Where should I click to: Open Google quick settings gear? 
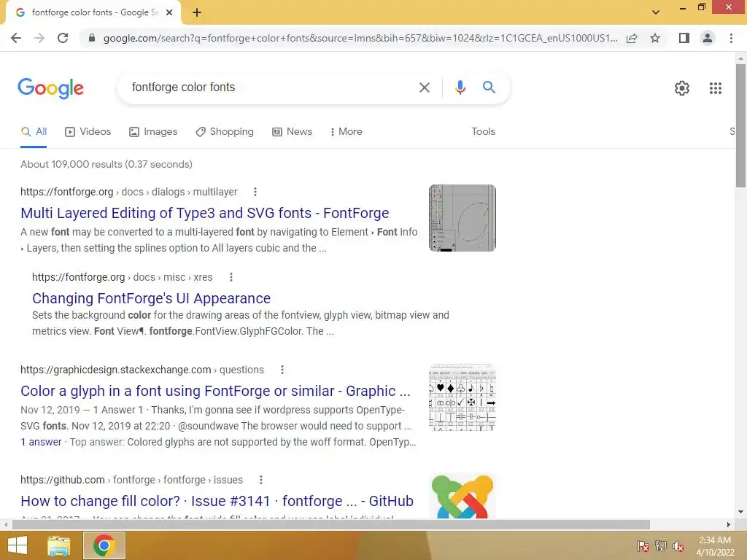click(x=682, y=88)
